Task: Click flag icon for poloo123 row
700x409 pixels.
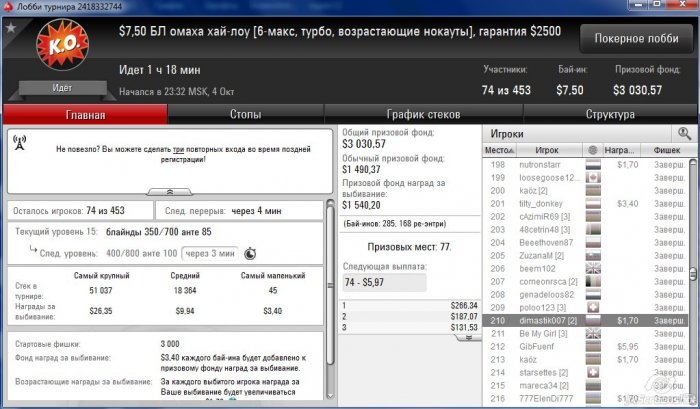Action: [x=593, y=307]
